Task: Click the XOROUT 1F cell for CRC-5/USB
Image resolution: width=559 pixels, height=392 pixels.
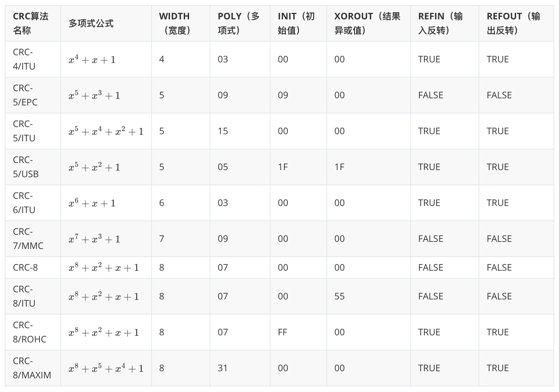Action: [x=339, y=167]
